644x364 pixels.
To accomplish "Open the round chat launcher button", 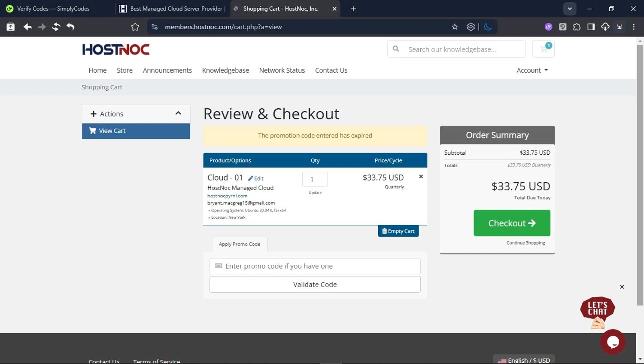I will (613, 342).
